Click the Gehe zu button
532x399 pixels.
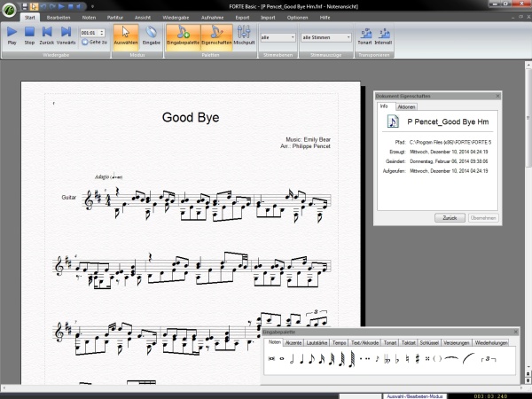click(x=94, y=42)
